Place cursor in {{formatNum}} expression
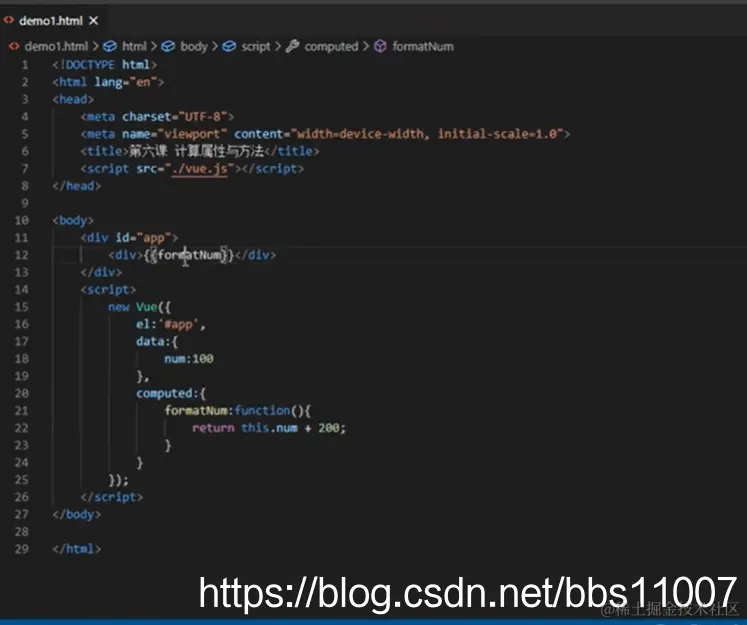The image size is (747, 625). (189, 255)
